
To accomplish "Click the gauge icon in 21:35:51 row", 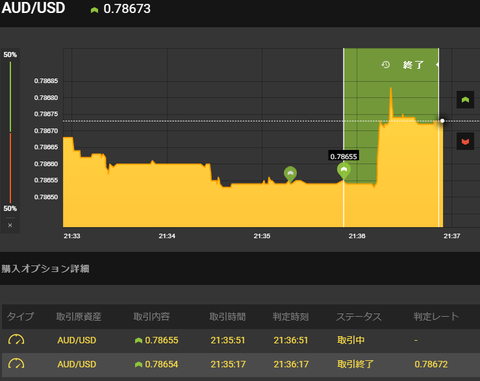I will click(16, 340).
